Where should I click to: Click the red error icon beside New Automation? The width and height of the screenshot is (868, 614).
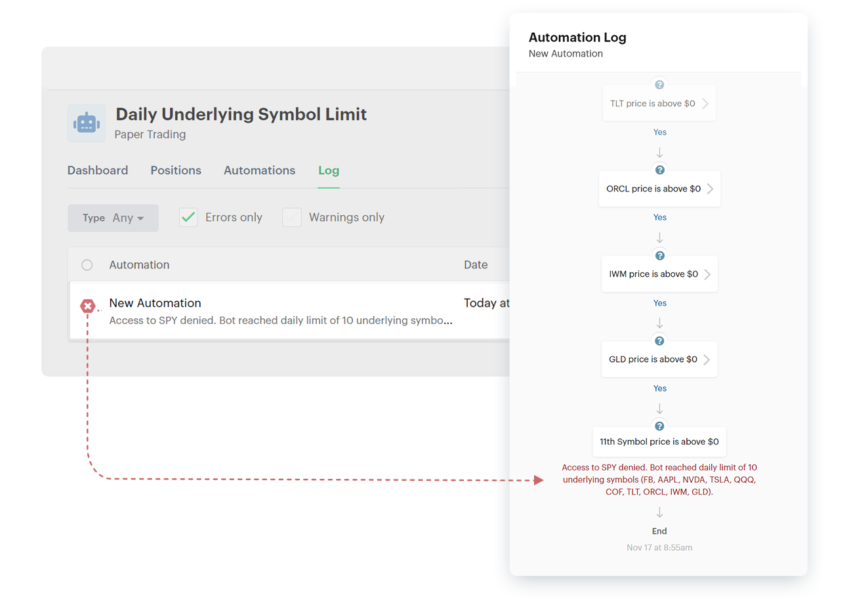pos(88,306)
